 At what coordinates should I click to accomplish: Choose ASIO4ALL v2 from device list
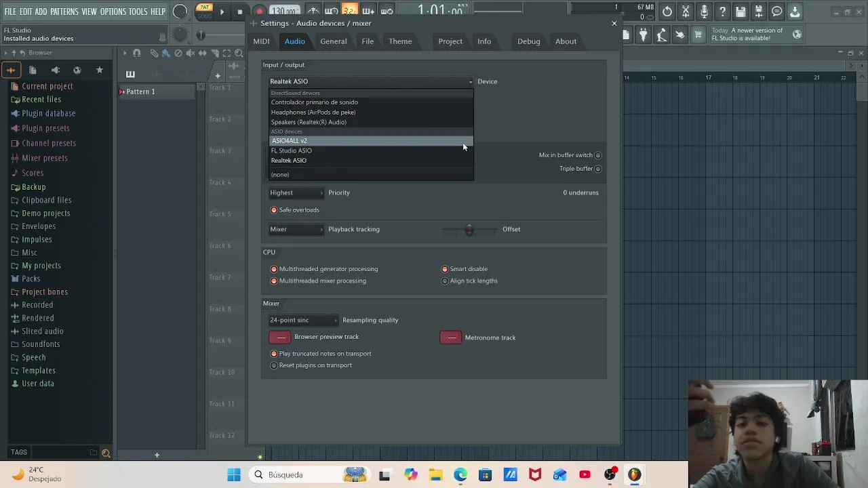[x=371, y=140]
